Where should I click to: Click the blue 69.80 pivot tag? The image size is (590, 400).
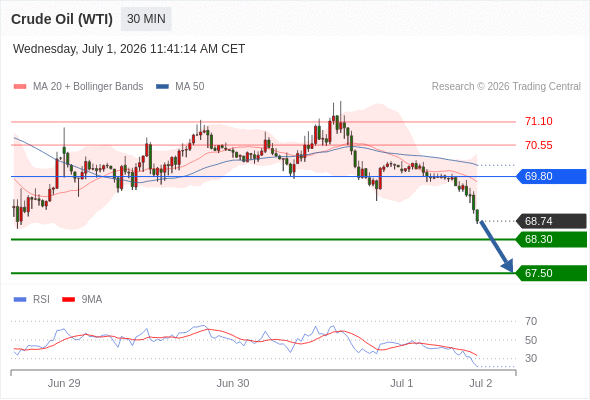tap(551, 176)
